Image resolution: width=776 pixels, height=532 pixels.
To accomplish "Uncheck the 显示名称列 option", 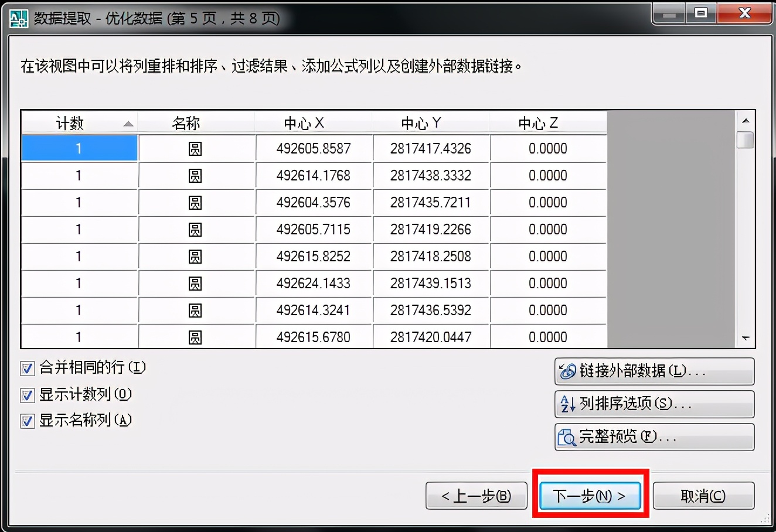I will tap(26, 421).
